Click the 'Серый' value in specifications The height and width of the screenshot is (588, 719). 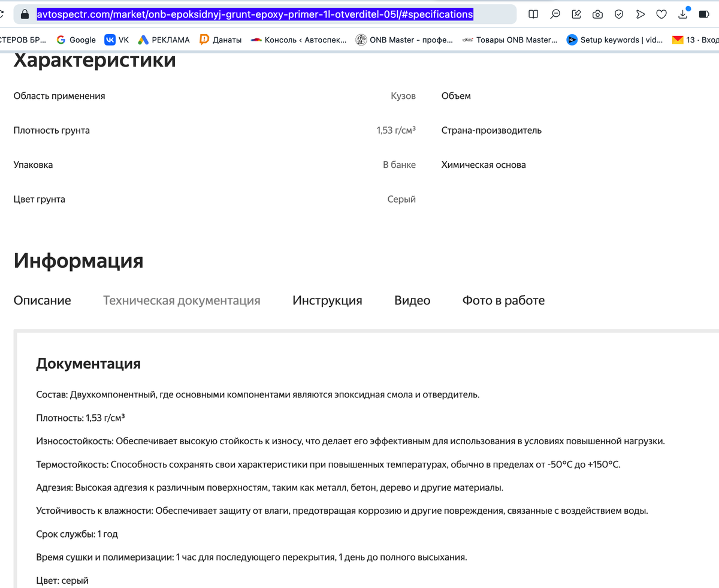click(x=401, y=199)
